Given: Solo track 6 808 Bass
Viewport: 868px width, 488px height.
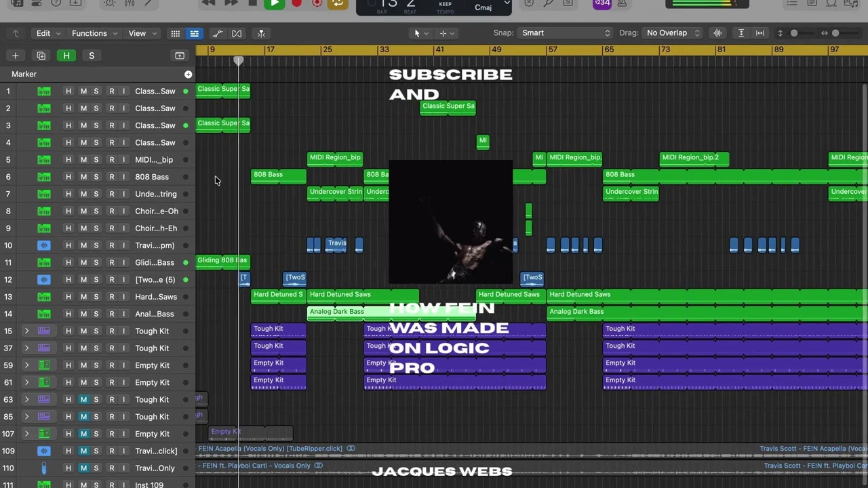Looking at the screenshot, I should tap(96, 177).
